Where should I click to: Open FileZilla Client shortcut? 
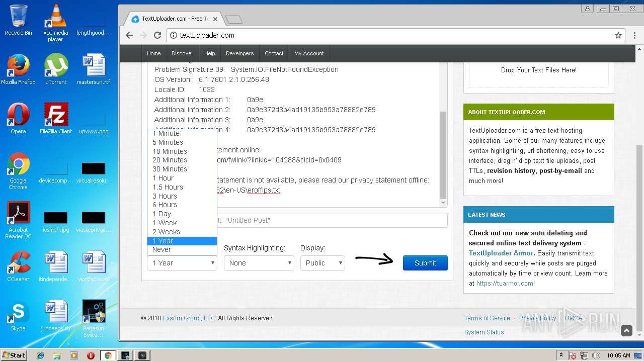(55, 119)
